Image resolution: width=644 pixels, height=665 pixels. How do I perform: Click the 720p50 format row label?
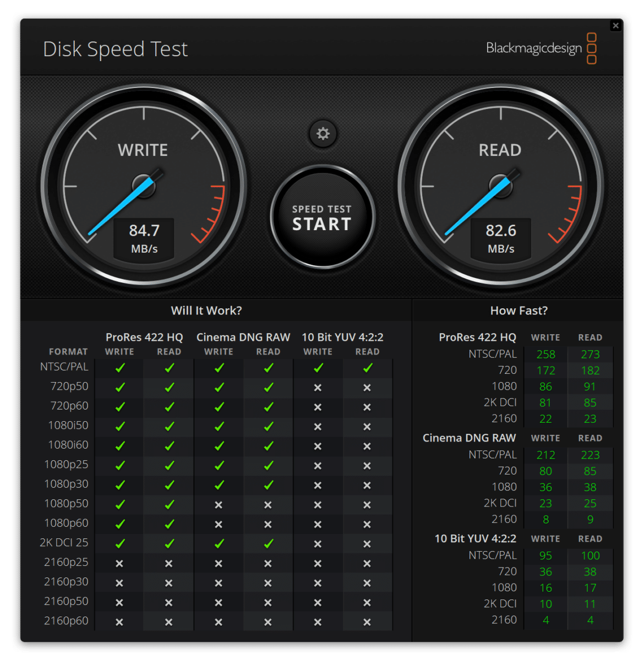pos(69,386)
